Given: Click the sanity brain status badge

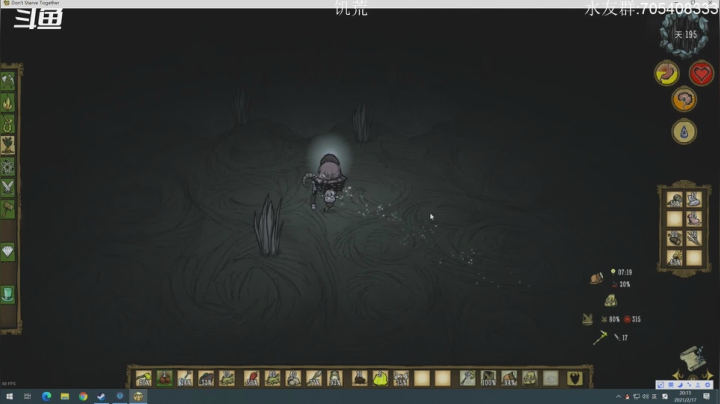Looking at the screenshot, I should click(684, 99).
